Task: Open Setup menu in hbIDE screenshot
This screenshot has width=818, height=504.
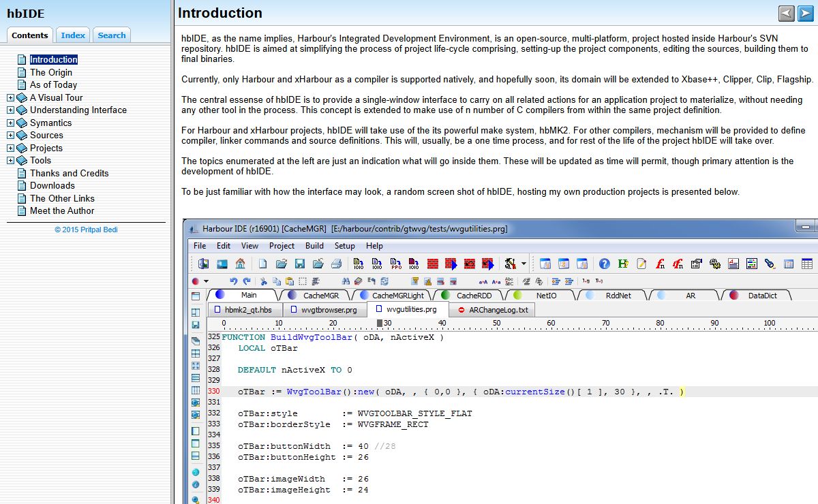Action: point(344,246)
